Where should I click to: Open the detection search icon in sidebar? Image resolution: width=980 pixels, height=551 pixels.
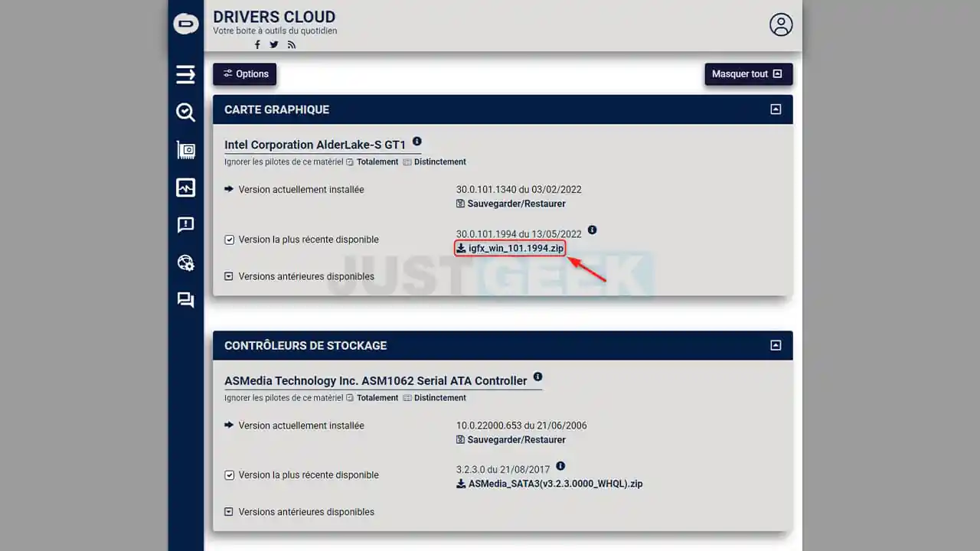click(x=185, y=112)
